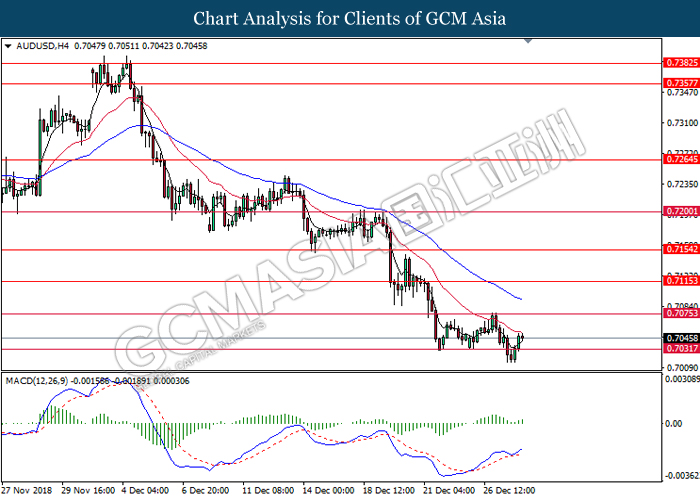This screenshot has height=500, width=700.
Task: Click the 0.003089 value on MACD scale
Action: click(682, 381)
